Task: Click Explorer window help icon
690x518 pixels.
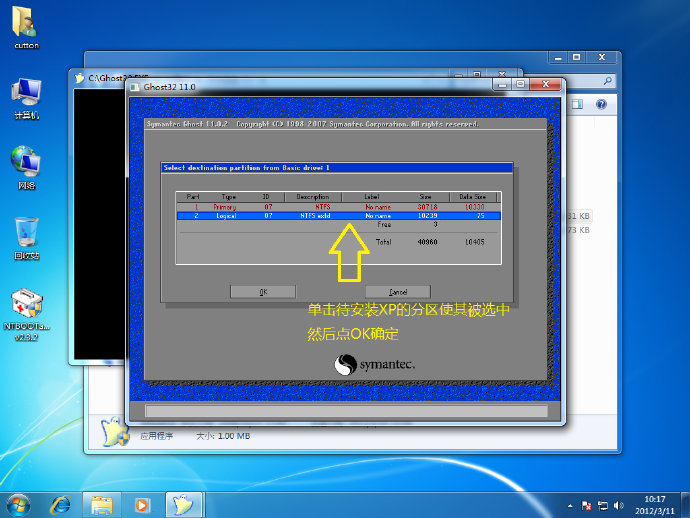Action: pos(601,104)
